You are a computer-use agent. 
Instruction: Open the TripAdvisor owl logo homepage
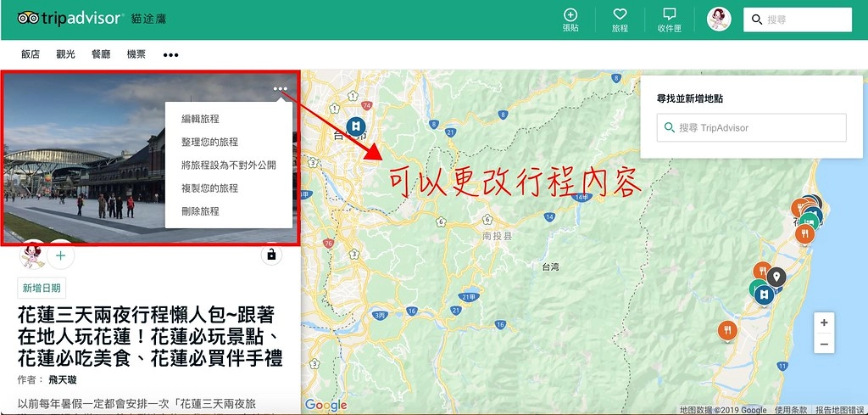70,19
